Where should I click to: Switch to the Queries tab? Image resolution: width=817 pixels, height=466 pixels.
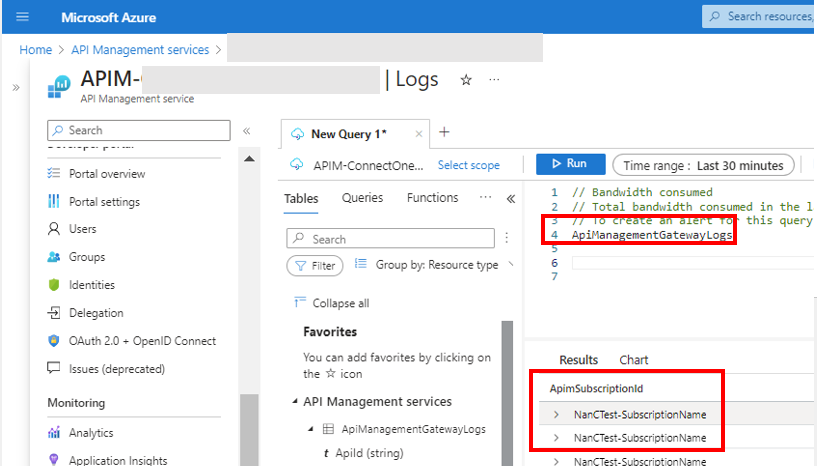click(362, 198)
